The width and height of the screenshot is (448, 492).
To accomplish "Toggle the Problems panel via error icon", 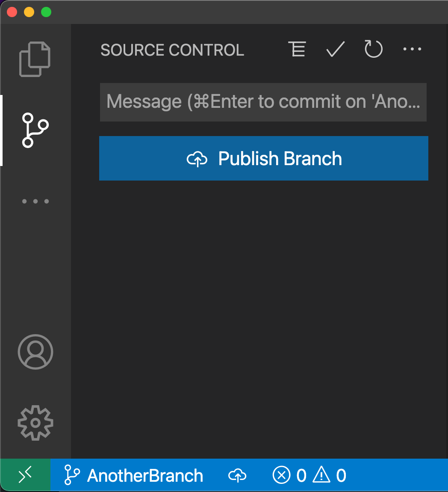I will pyautogui.click(x=282, y=475).
